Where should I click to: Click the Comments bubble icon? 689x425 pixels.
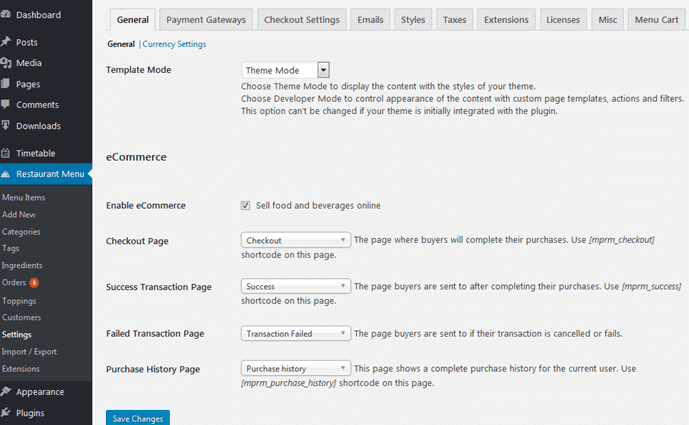pyautogui.click(x=6, y=105)
